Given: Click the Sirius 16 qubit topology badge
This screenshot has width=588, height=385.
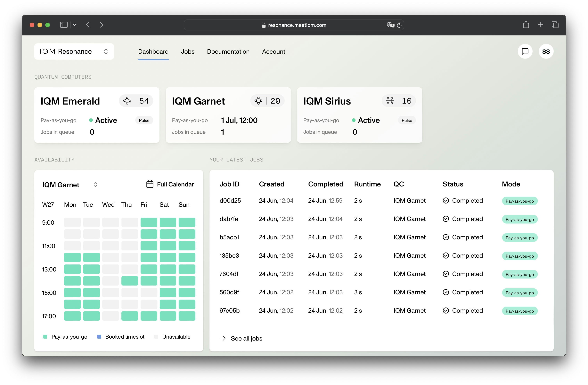Looking at the screenshot, I should pos(399,101).
